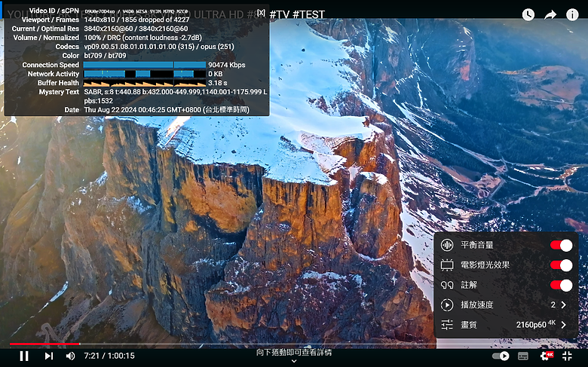Click the annotations quote icon
The height and width of the screenshot is (367, 588).
446,285
